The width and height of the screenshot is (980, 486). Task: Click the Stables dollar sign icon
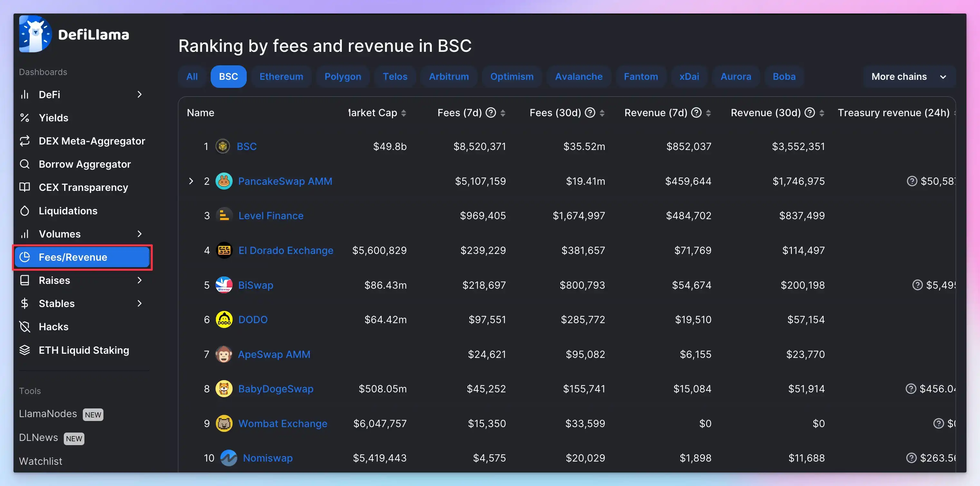[x=25, y=303]
